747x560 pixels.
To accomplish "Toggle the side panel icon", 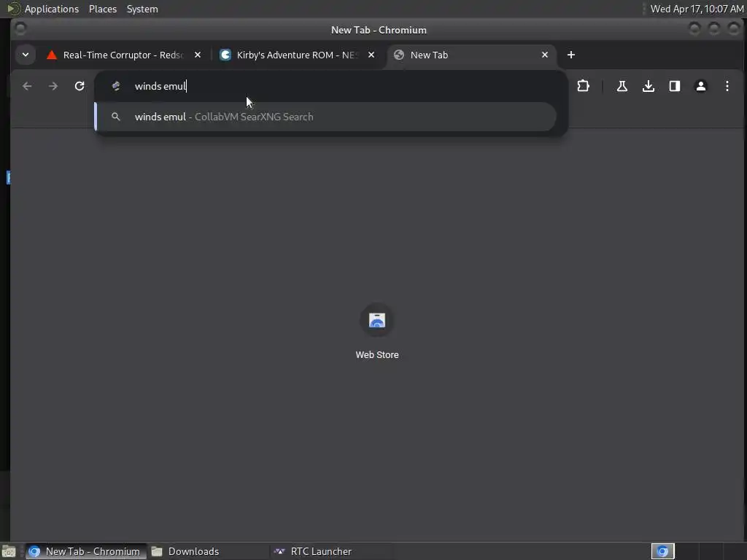I will click(675, 86).
